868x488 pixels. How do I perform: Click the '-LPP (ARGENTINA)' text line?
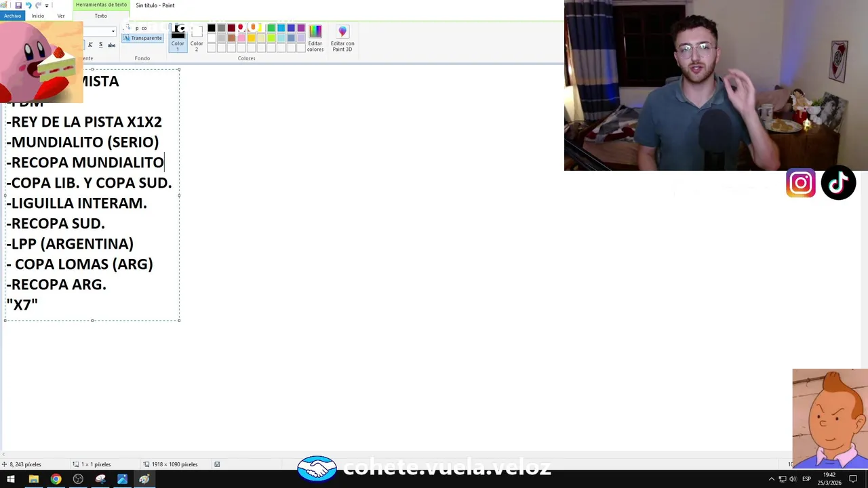coord(70,244)
